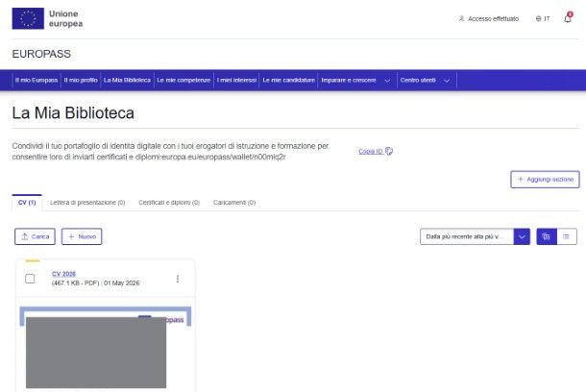586x392 pixels.
Task: Click the European Union flag logo
Action: tap(28, 18)
